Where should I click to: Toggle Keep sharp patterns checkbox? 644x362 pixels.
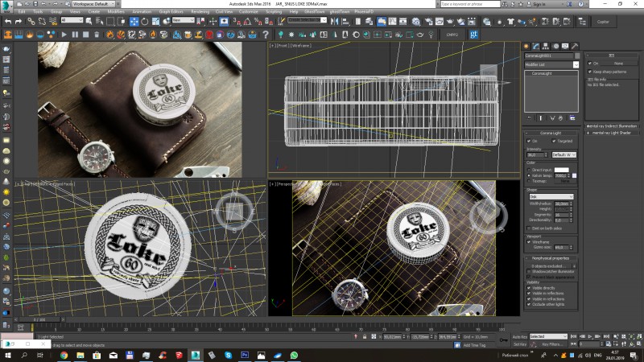click(x=589, y=71)
